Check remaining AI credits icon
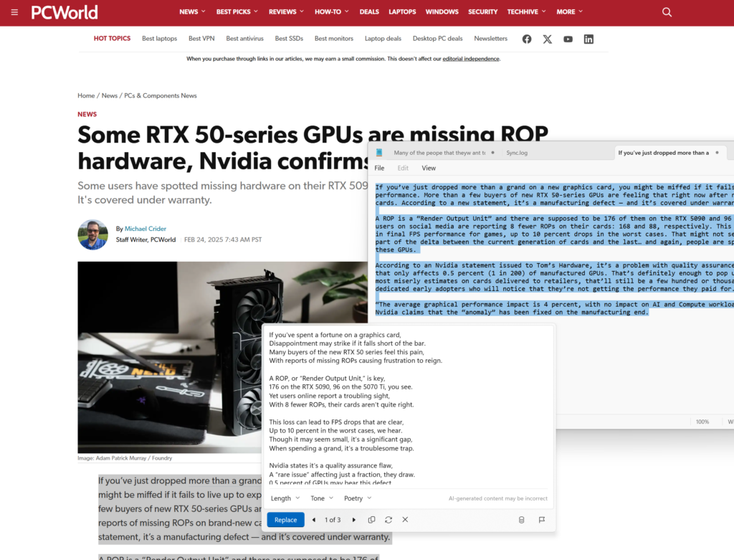The width and height of the screenshot is (734, 560). [521, 519]
